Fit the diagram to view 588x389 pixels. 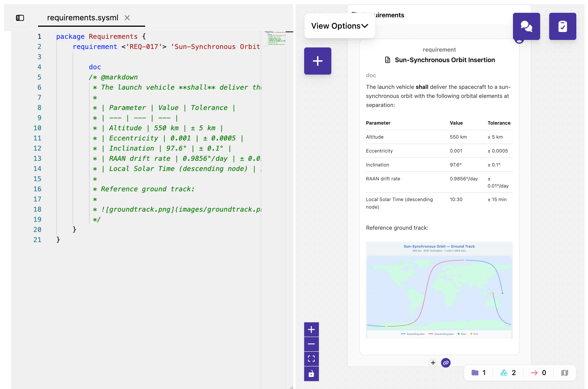pyautogui.click(x=311, y=359)
